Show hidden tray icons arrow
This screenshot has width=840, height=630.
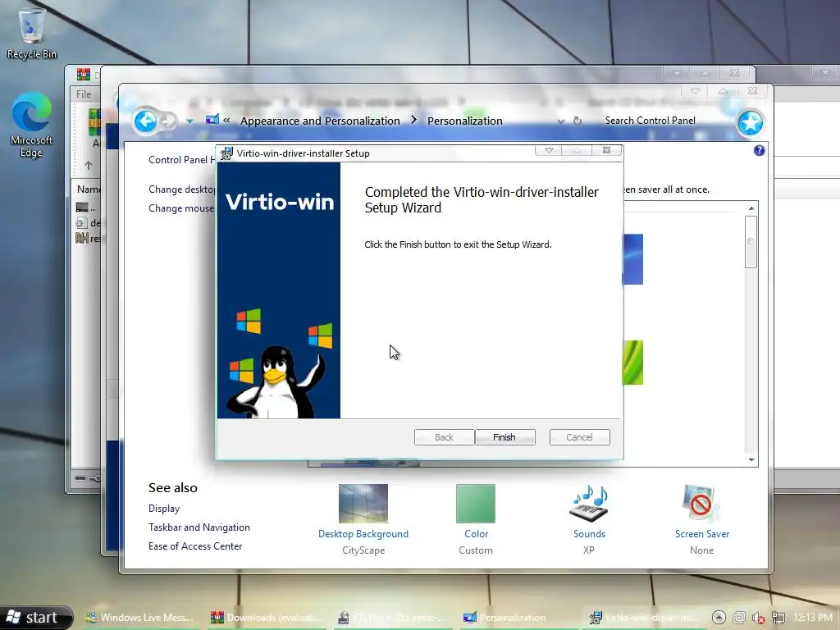coord(719,618)
